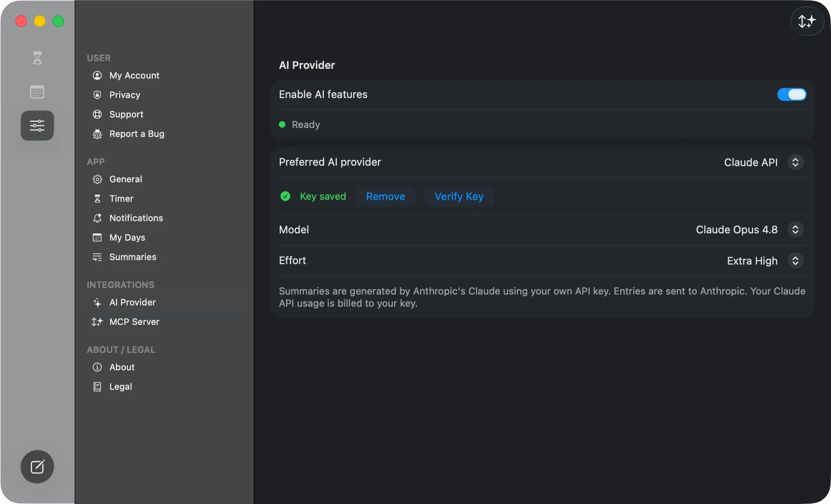The width and height of the screenshot is (831, 504).
Task: Click the Timer hourglass icon in the settings list
Action: pyautogui.click(x=97, y=199)
